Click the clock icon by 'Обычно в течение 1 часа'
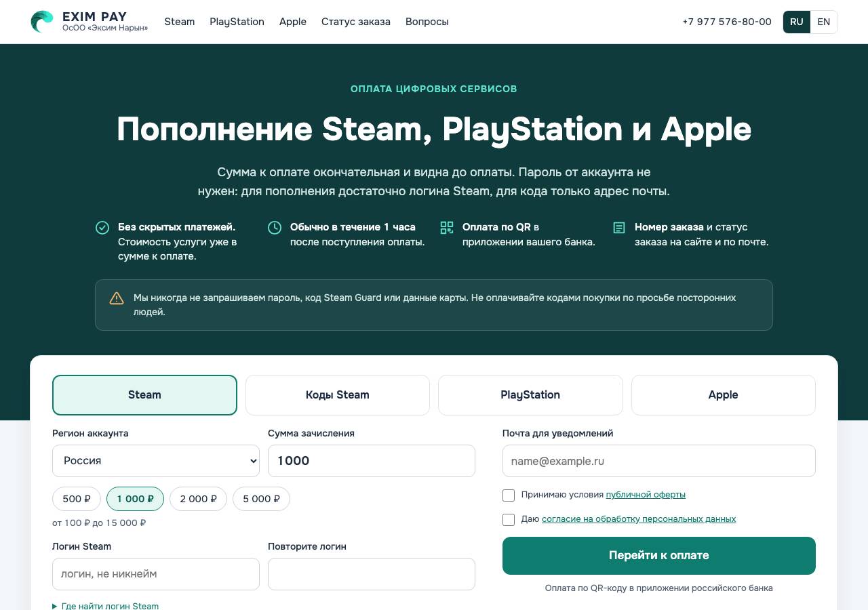Image resolution: width=868 pixels, height=610 pixels. click(275, 228)
